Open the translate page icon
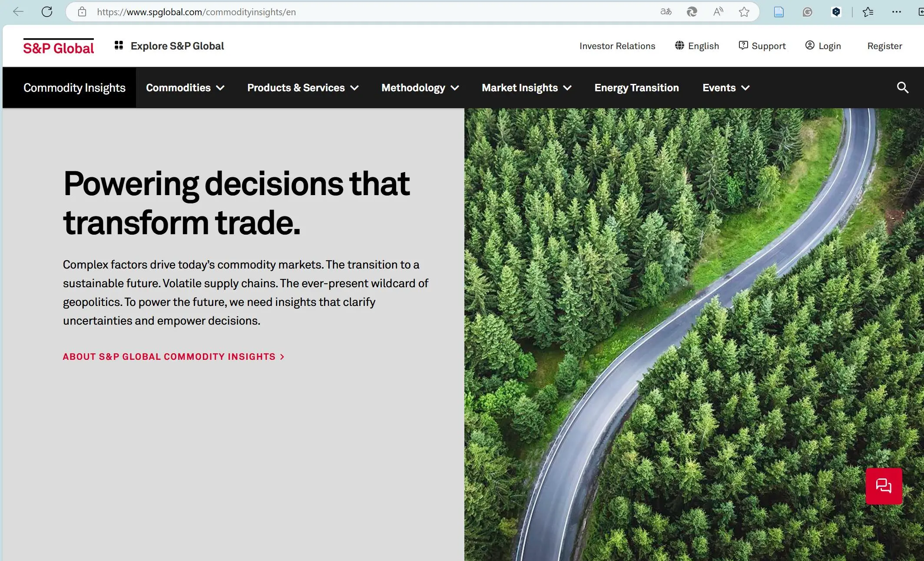Viewport: 924px width, 561px height. pos(666,12)
